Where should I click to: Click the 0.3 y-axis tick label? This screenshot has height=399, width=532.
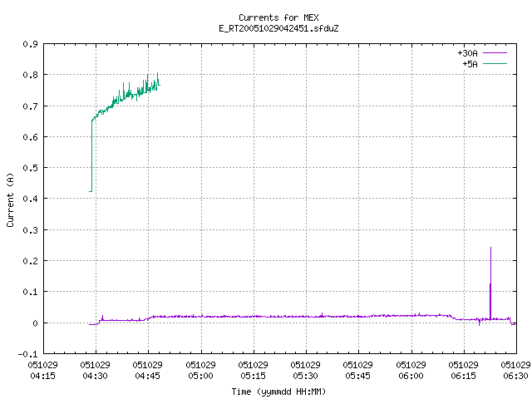[30, 230]
